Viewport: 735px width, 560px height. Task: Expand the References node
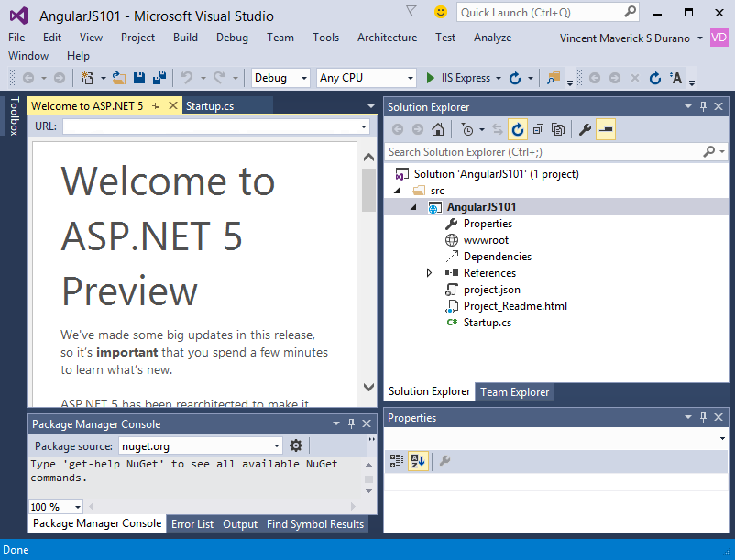(x=429, y=273)
